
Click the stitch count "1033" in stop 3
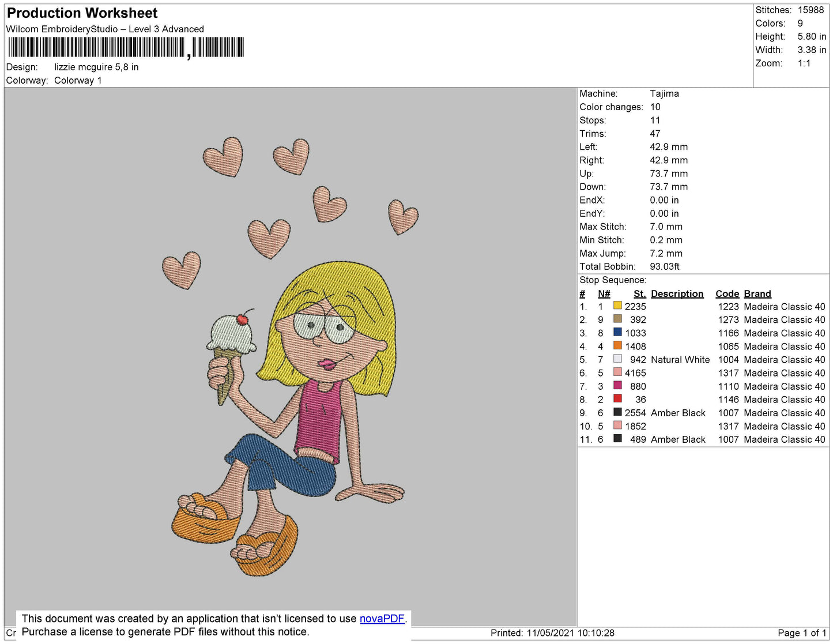click(635, 333)
